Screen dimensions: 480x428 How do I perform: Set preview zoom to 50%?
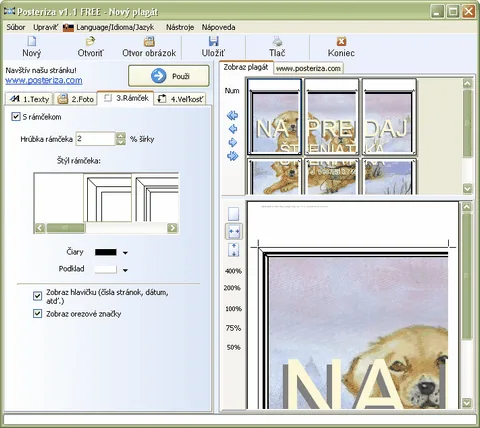(233, 347)
